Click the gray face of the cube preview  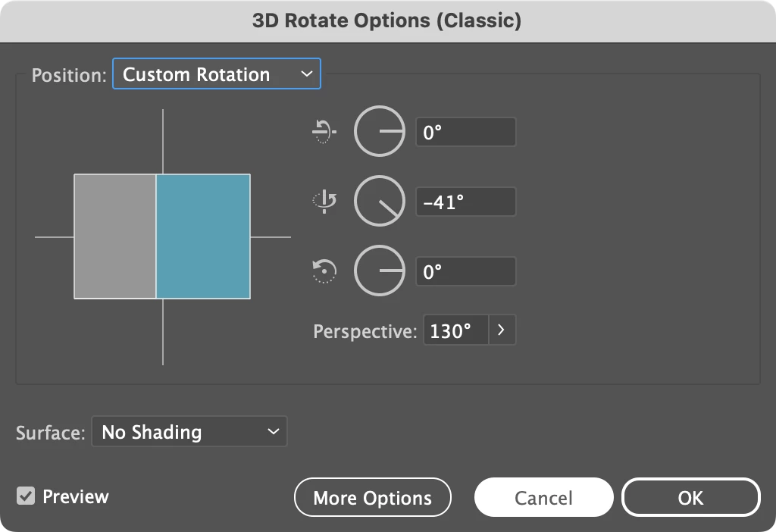click(x=115, y=236)
